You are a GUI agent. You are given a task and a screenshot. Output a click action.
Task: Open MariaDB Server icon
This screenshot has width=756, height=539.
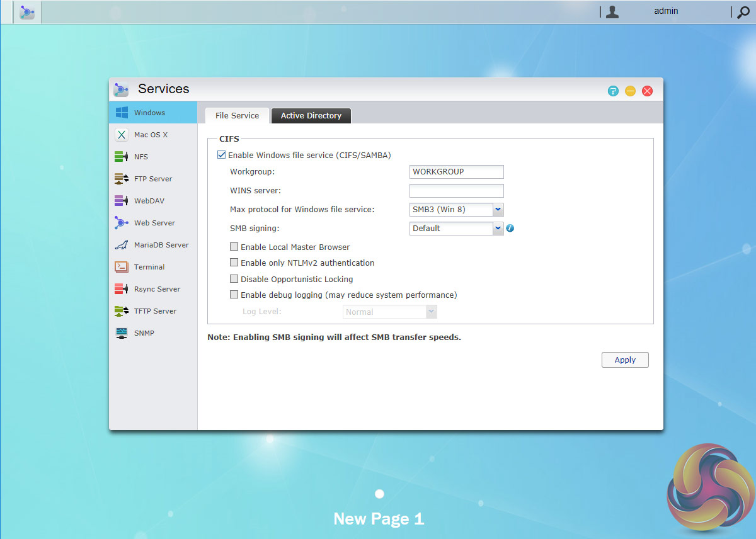122,245
